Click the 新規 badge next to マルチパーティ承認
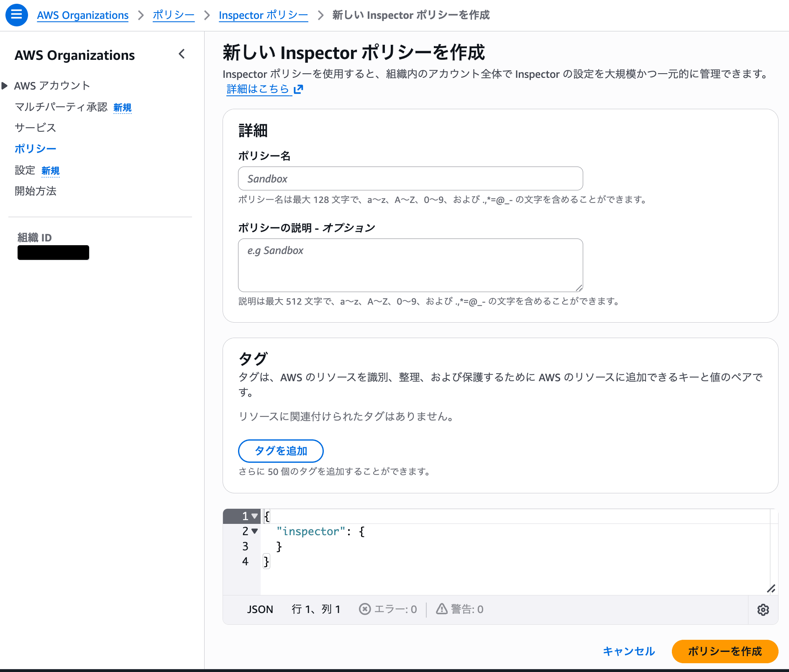The image size is (789, 672). tap(123, 108)
